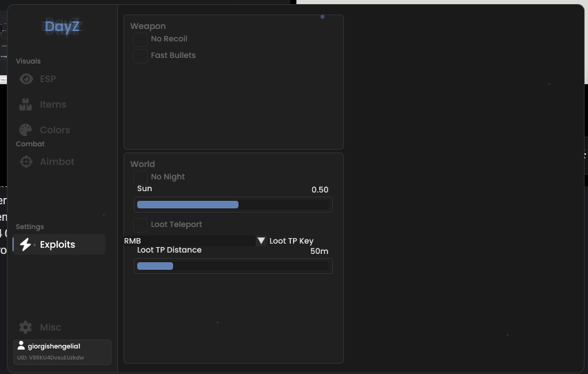Enable the No Recoil checkbox
The height and width of the screenshot is (374, 588).
click(x=140, y=39)
